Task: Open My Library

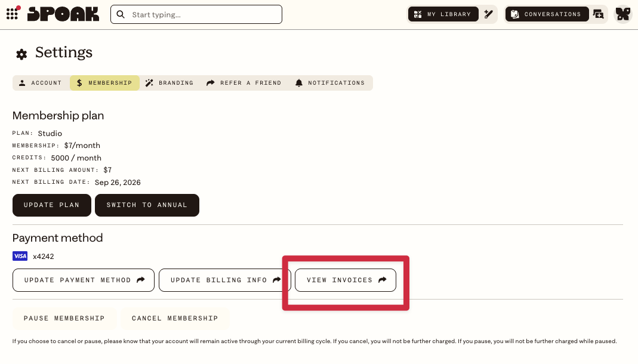Action: [443, 14]
